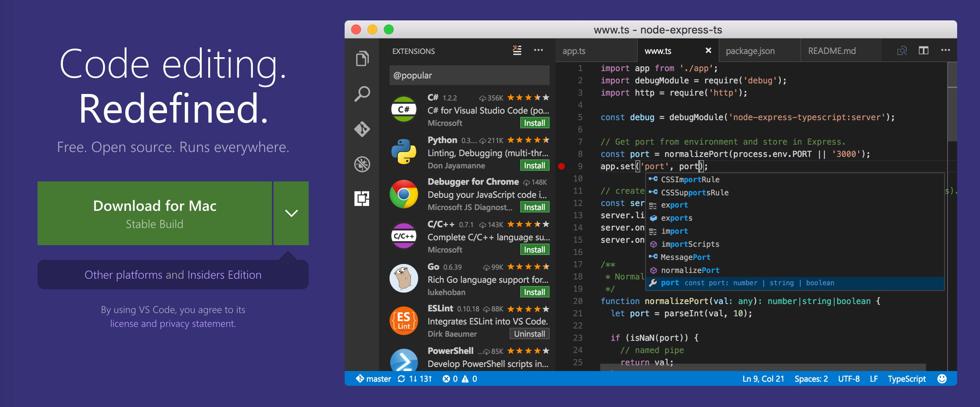Select CSSImportRule suggestion

click(x=795, y=179)
